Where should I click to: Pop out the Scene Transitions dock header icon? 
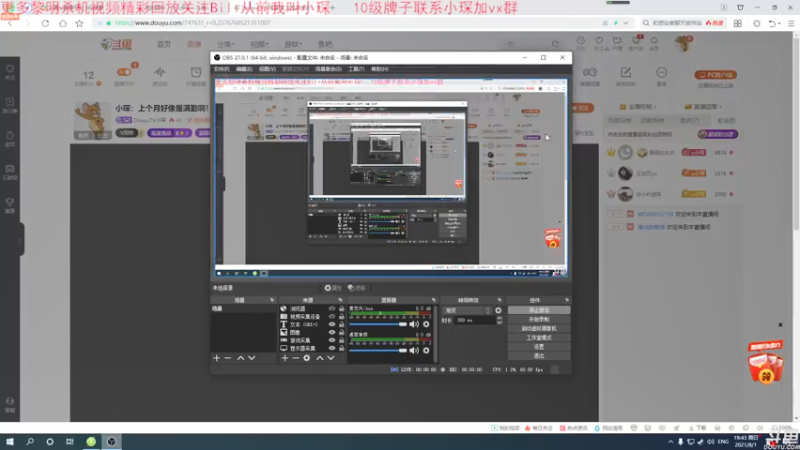[499, 300]
